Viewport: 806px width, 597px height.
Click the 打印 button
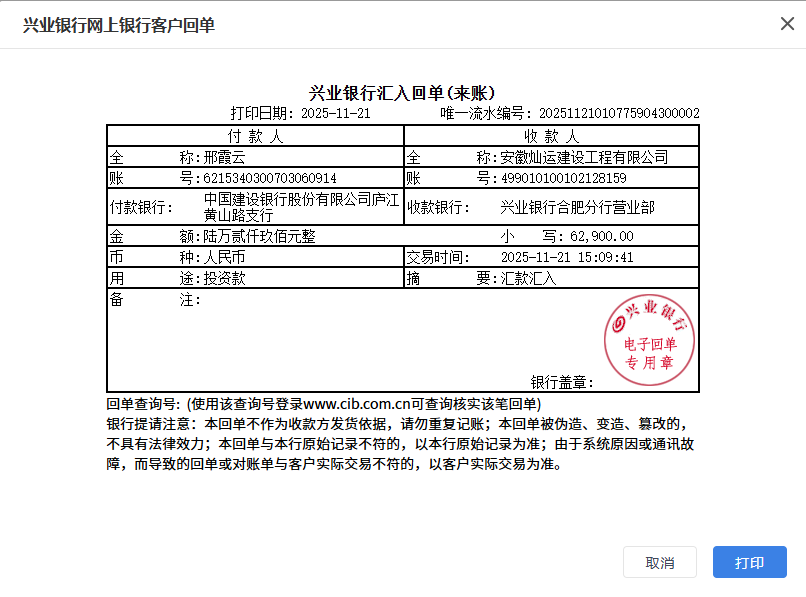[749, 562]
